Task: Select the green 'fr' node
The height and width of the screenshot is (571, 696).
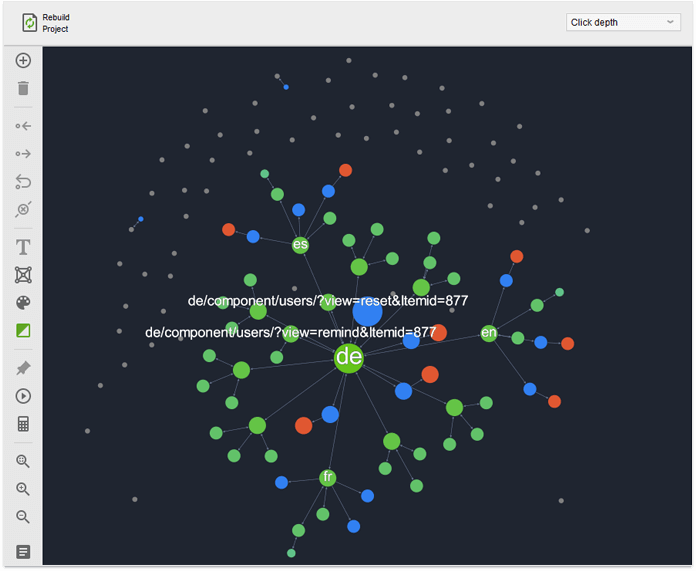Action: pos(328,478)
